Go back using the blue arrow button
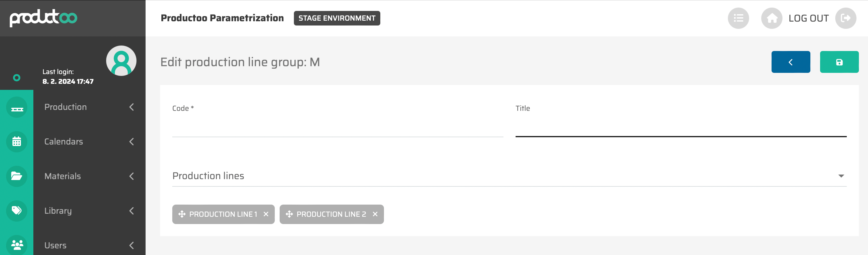Image resolution: width=868 pixels, height=255 pixels. 790,62
